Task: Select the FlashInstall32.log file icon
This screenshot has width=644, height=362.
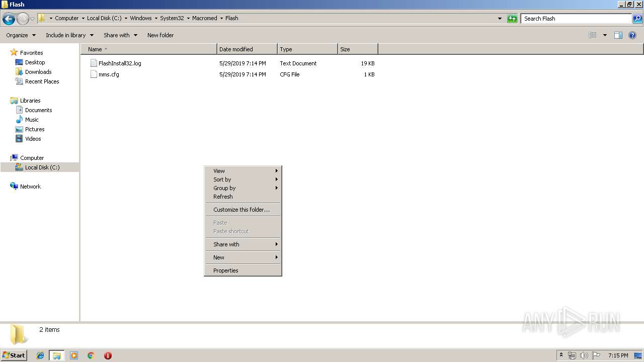Action: click(x=94, y=63)
